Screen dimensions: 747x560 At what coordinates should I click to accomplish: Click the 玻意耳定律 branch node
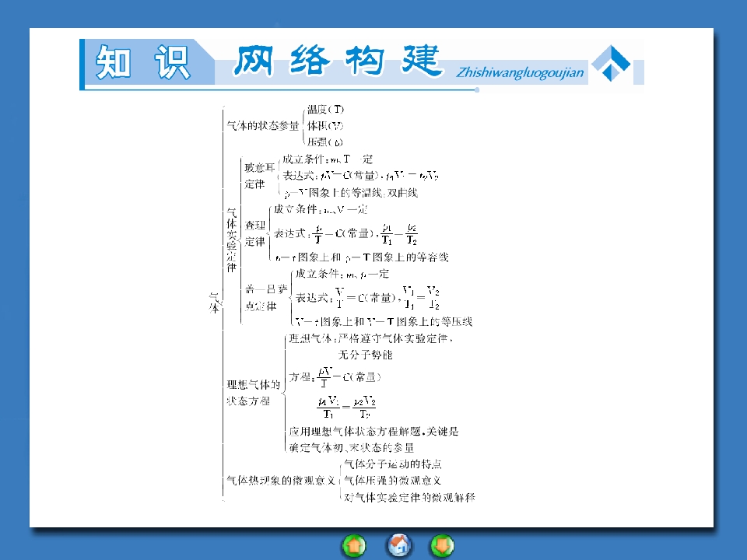[260, 176]
